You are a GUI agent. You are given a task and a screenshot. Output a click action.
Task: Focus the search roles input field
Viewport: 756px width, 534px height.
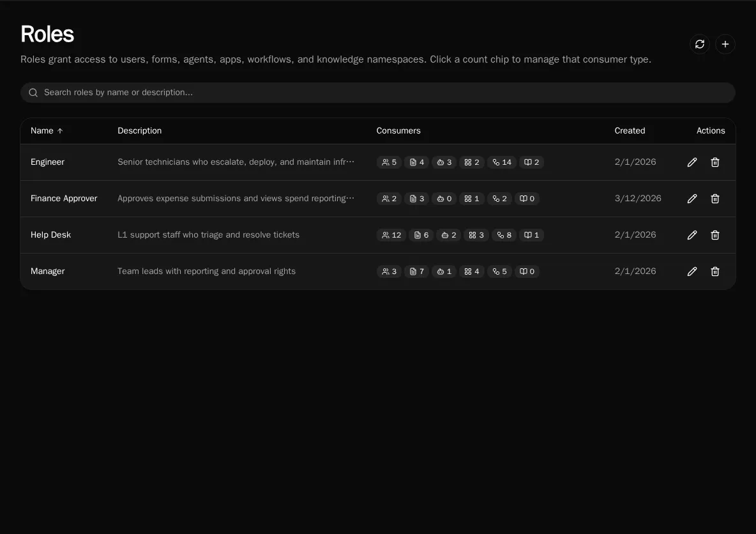coord(377,93)
